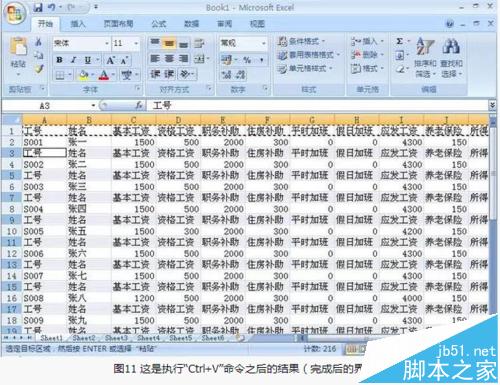Screen dimensions: 500x385
Task: Open 套用表格格式 table styles menu
Action: click(309, 55)
